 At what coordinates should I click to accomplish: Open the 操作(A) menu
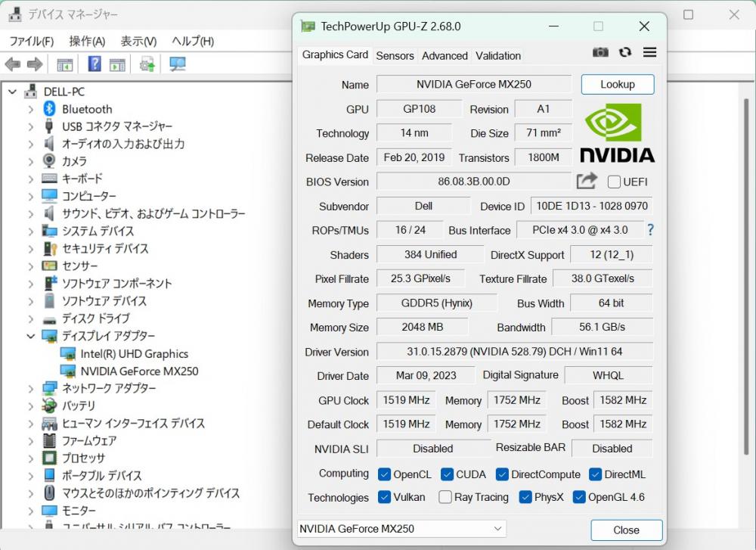(87, 41)
